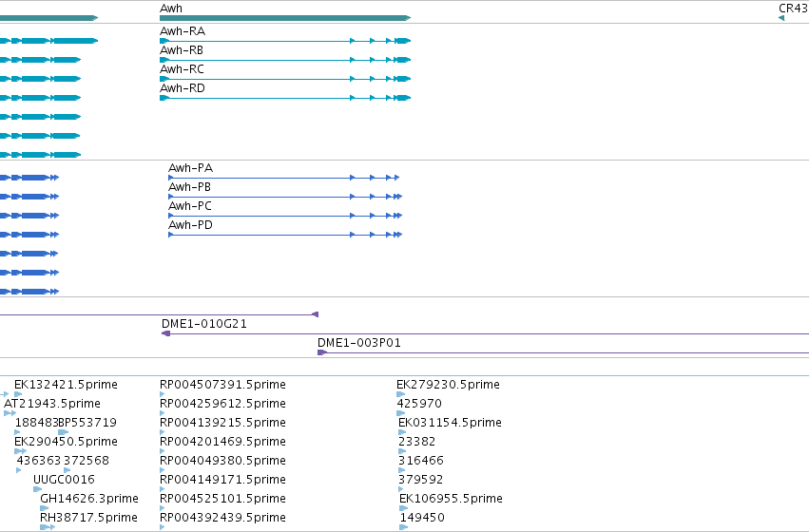Viewport: 809px width, 532px height.
Task: Click the 436363 feature label
Action: pos(39,461)
